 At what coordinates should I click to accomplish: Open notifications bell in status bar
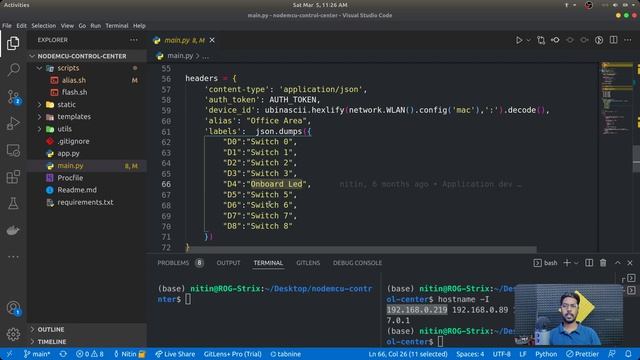(628, 354)
